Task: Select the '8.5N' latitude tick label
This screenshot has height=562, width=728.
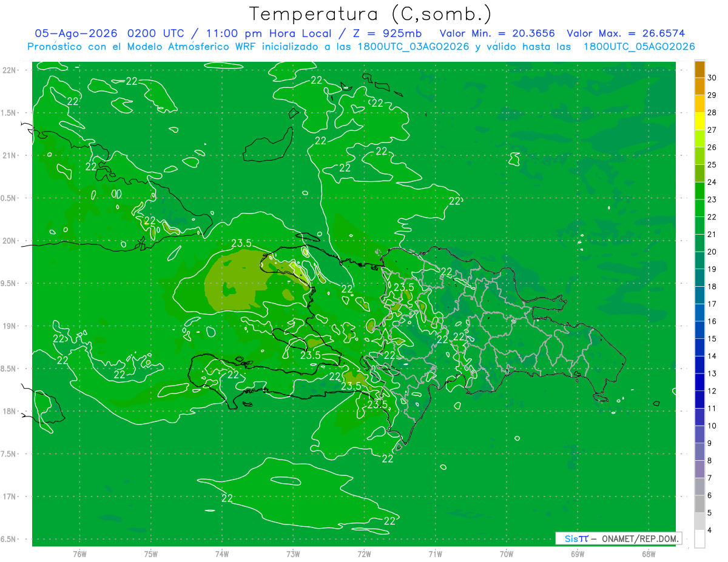Action: pyautogui.click(x=8, y=369)
